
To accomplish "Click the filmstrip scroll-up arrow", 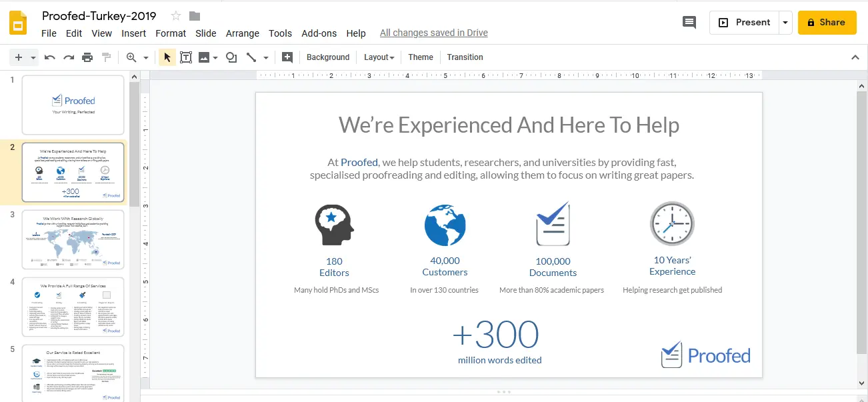I will [135, 77].
